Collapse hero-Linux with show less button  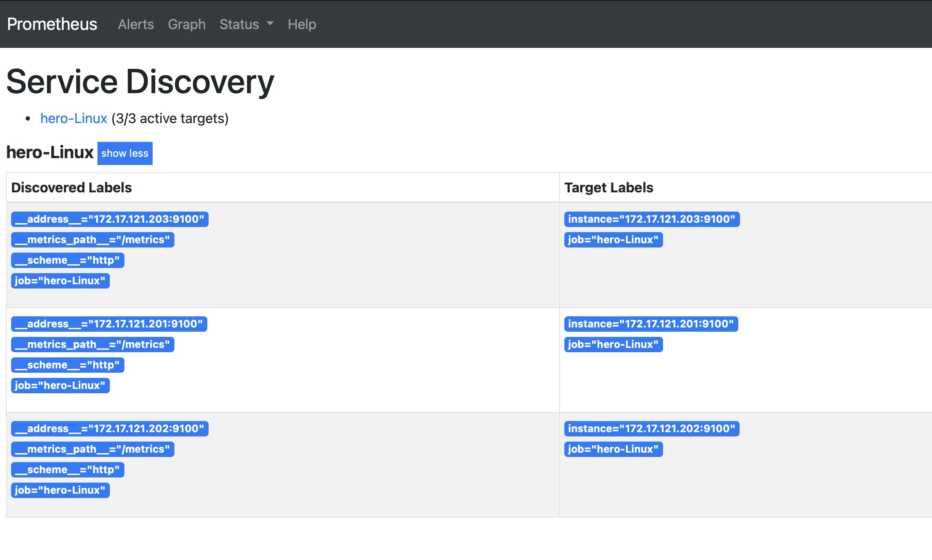pyautogui.click(x=125, y=153)
